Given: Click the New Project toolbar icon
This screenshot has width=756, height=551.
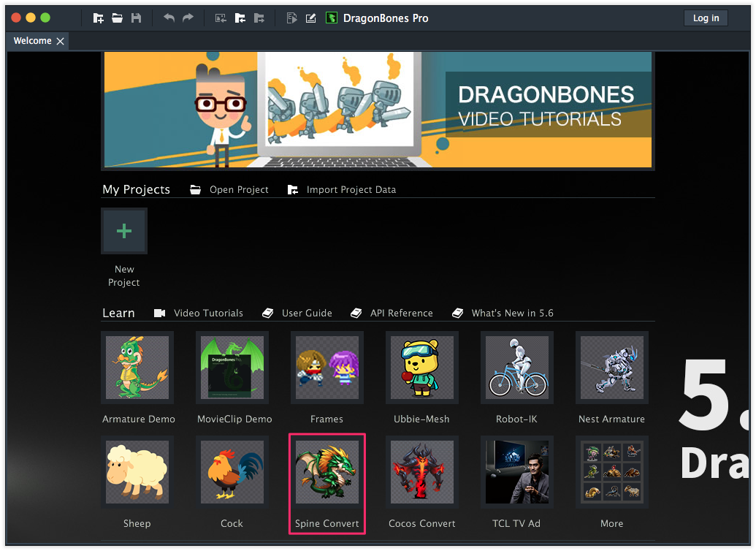Looking at the screenshot, I should [98, 18].
